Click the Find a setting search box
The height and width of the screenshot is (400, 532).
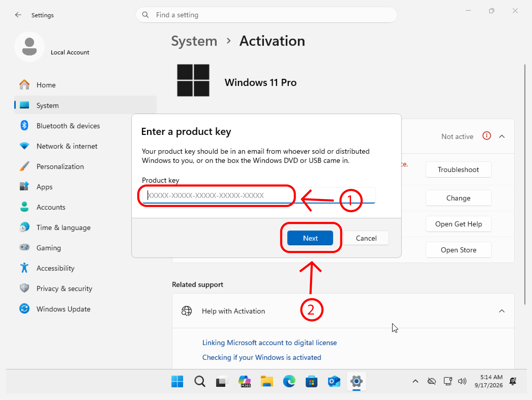266,15
